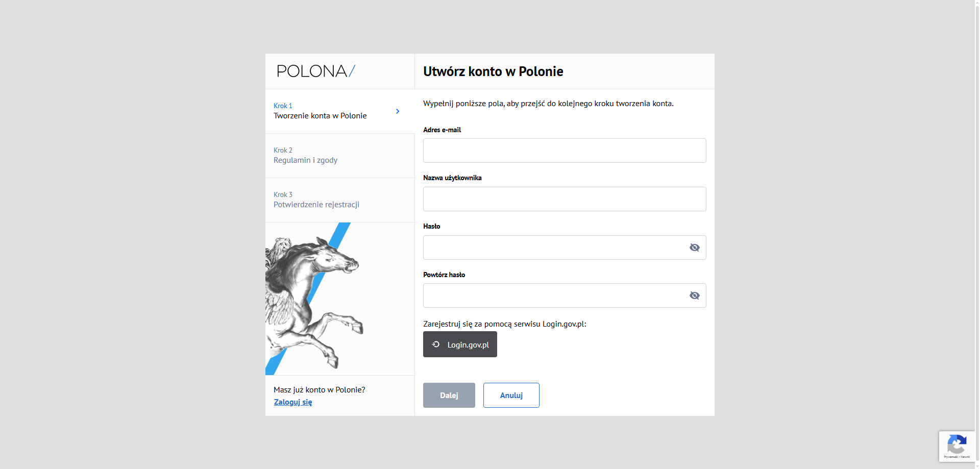Expand Krok 1 using its chevron arrow
980x469 pixels.
click(x=398, y=111)
